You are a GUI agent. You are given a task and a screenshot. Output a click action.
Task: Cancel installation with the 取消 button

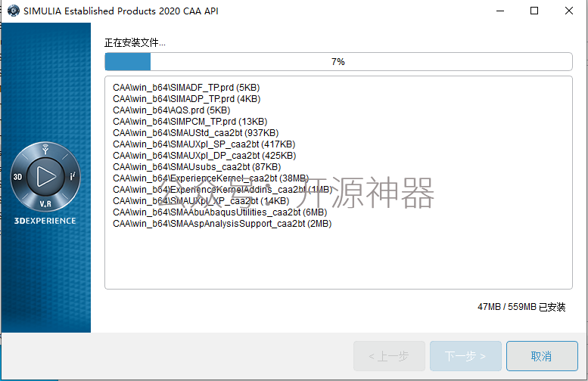coord(542,356)
